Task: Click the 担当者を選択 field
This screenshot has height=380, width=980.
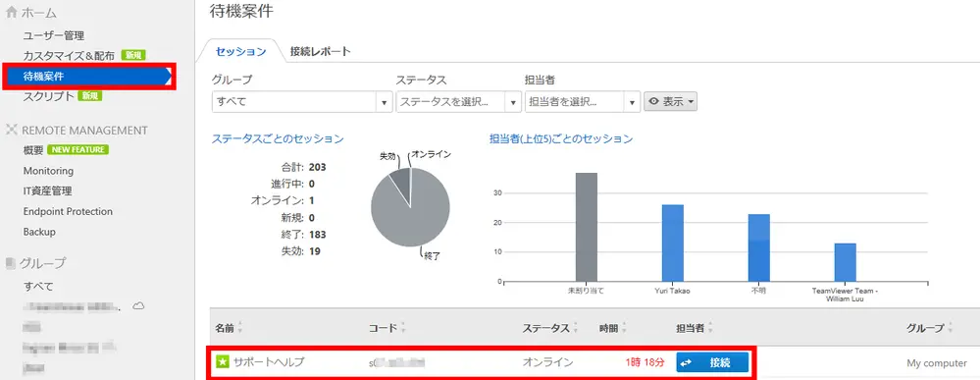Action: click(x=583, y=102)
